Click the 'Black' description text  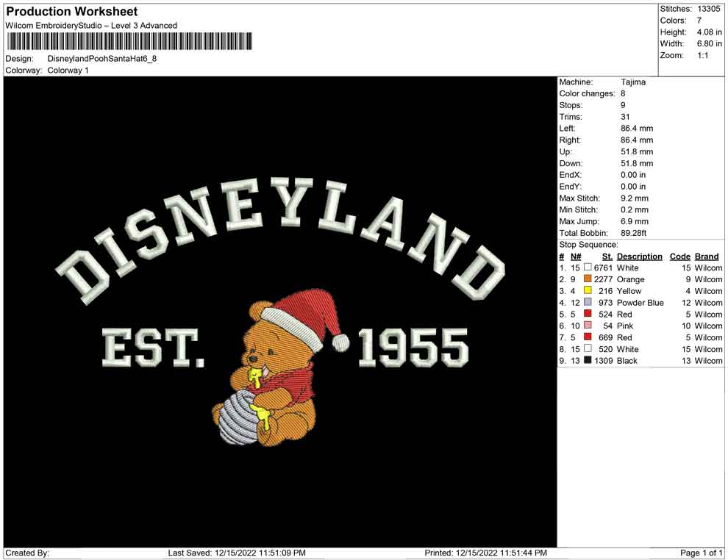point(627,361)
